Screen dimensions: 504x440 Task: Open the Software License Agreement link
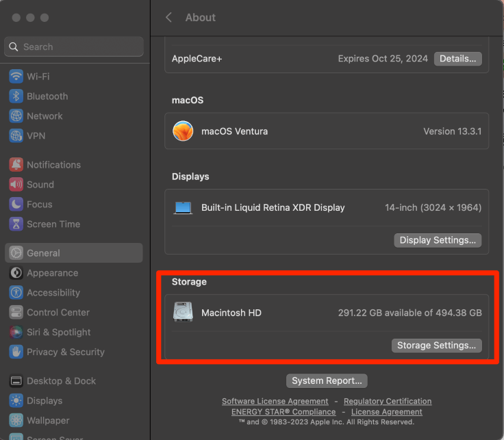(x=275, y=401)
